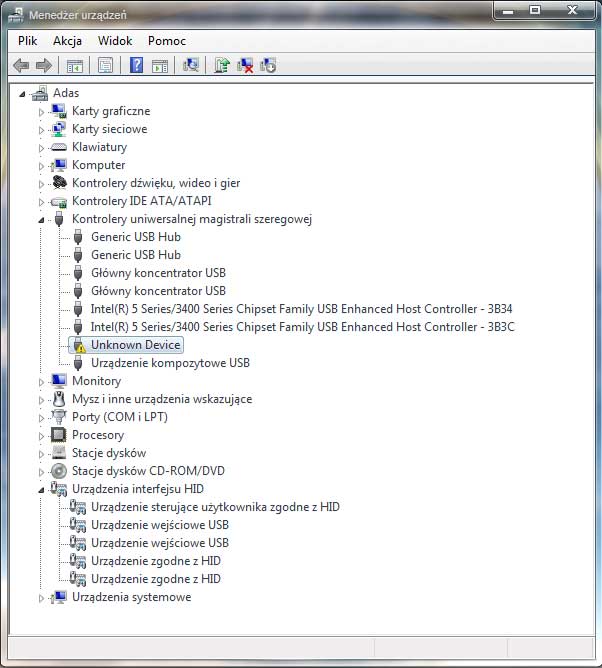Screen dimensions: 602x668
Task: Select the Komputer category label
Action: [x=98, y=165]
